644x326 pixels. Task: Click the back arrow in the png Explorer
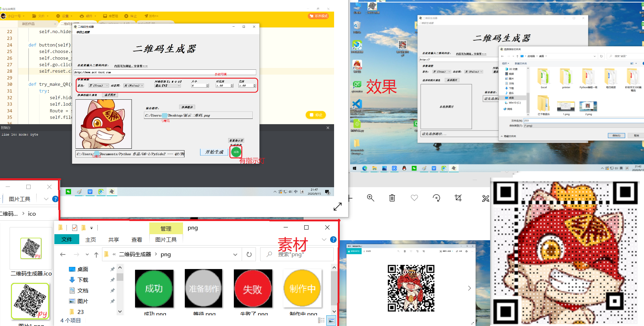click(x=63, y=254)
